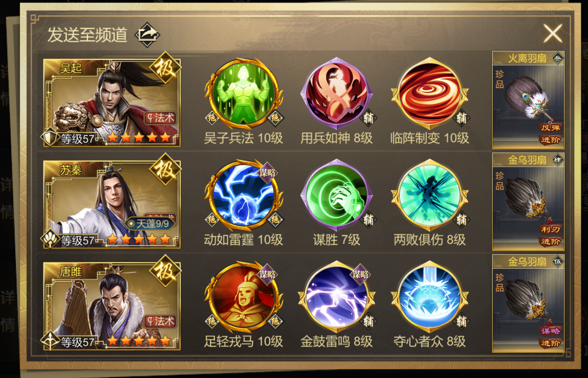This screenshot has width=588, height=378.
Task: Close the lineup sharing panel
Action: tap(553, 33)
